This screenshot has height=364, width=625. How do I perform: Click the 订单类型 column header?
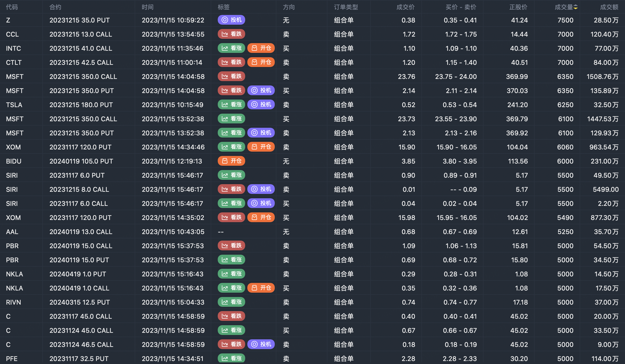[346, 7]
